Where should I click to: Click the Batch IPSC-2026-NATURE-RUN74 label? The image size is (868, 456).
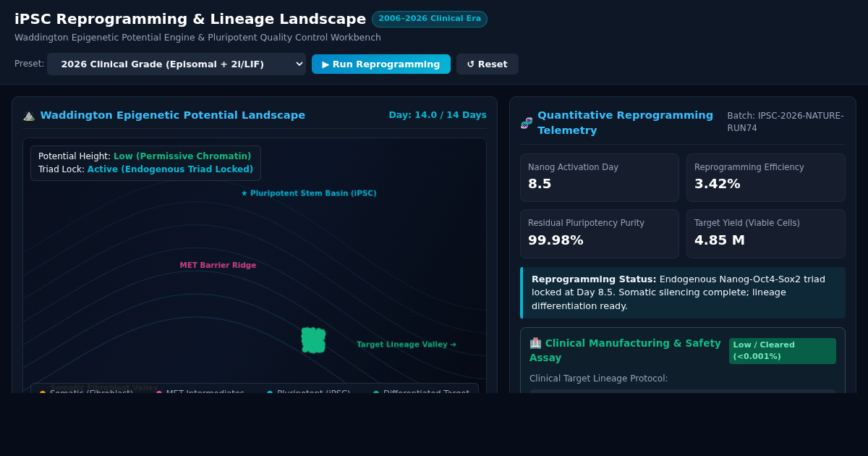786,122
